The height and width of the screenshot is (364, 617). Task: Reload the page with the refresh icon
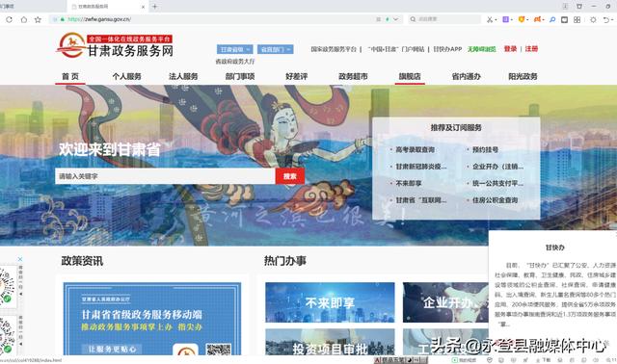point(9,19)
